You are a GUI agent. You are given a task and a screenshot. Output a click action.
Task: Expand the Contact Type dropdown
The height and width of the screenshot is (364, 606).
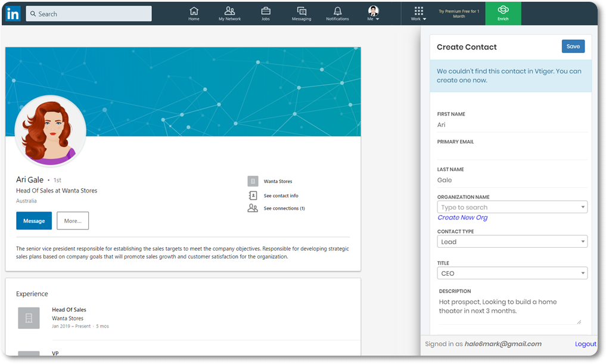(x=512, y=242)
